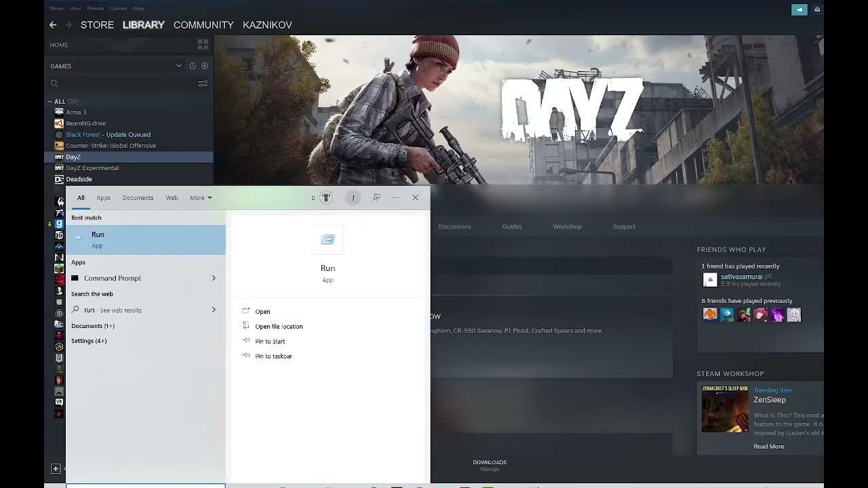Expand the More dropdown in search tabs

pyautogui.click(x=201, y=198)
